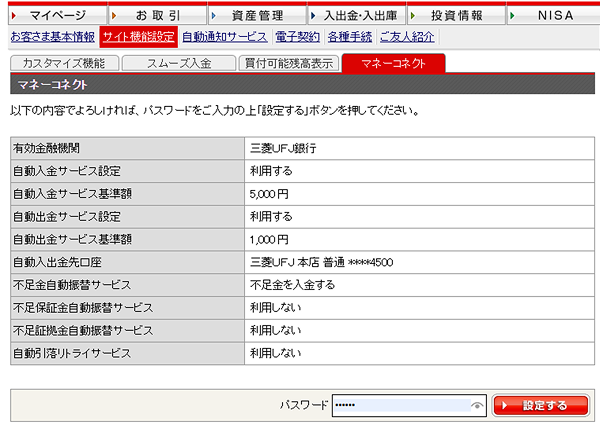
Task: Click the 設定する submit button
Action: (x=541, y=405)
